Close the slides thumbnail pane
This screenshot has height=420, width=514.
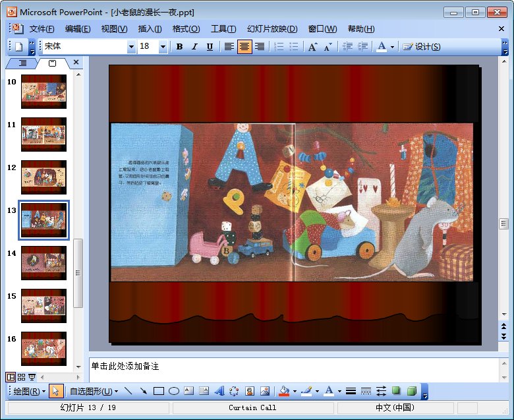coord(76,62)
